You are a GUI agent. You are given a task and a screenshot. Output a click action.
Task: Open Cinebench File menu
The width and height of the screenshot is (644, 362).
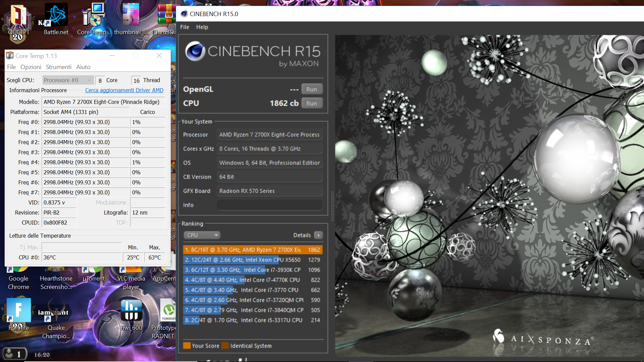[x=184, y=27]
